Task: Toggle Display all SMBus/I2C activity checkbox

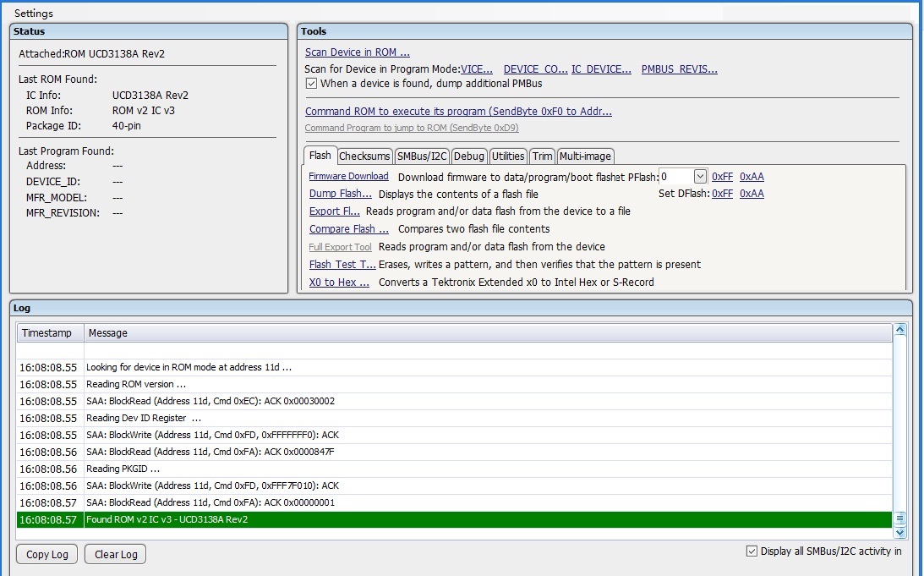Action: pos(752,551)
